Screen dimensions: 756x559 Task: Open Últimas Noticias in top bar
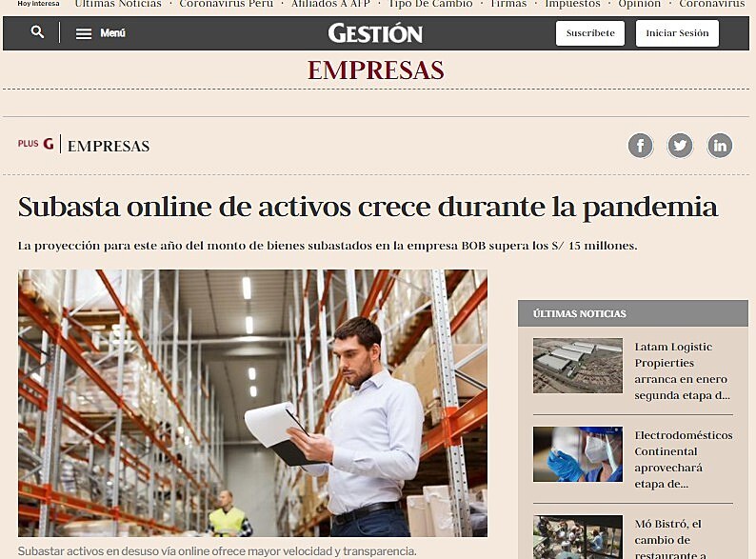118,4
